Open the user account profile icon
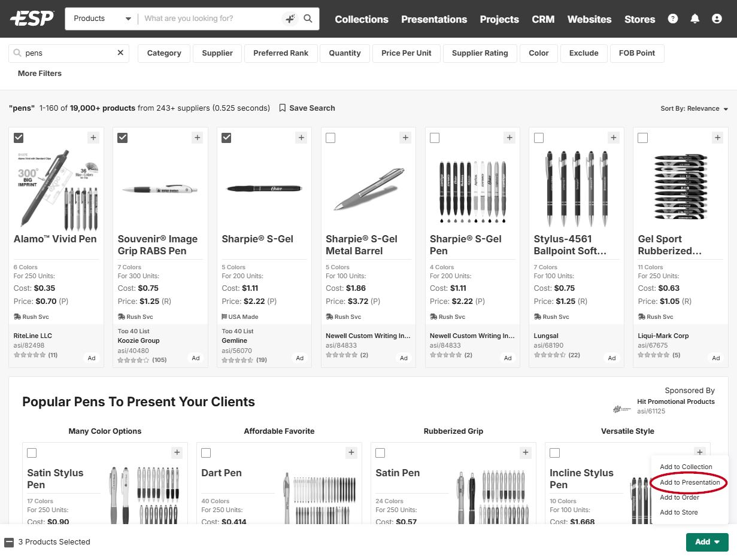 717,19
